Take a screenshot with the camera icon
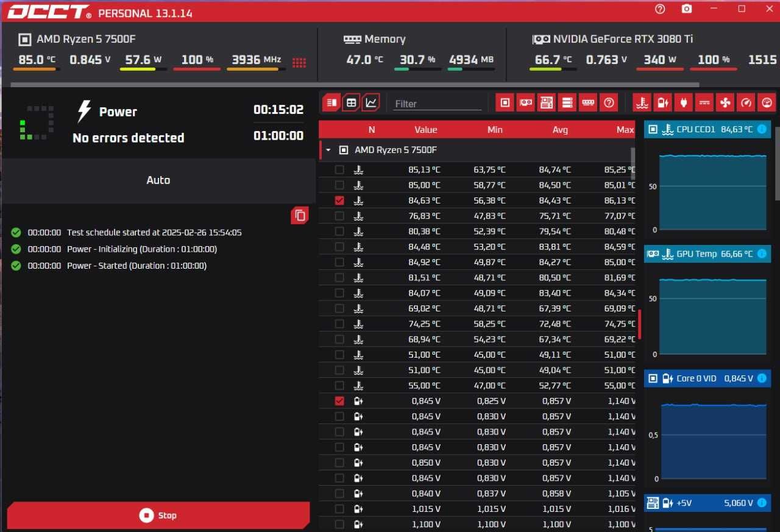780x532 pixels. pyautogui.click(x=687, y=9)
